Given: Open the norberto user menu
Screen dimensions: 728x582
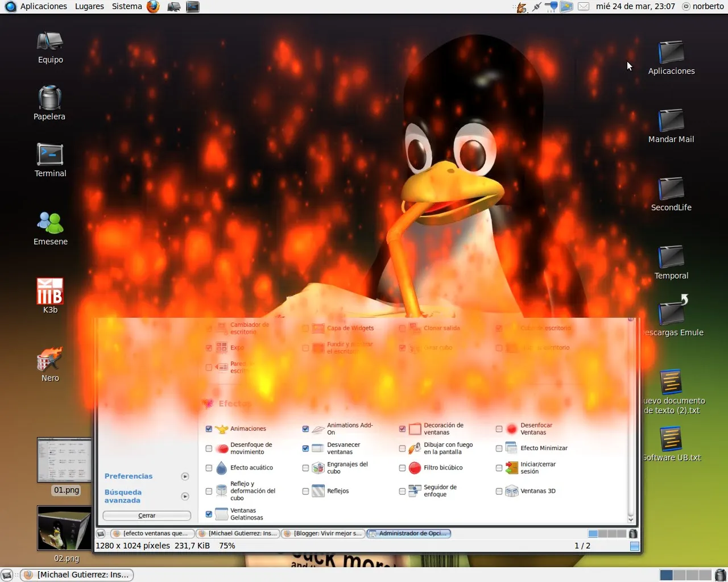Looking at the screenshot, I should [703, 6].
